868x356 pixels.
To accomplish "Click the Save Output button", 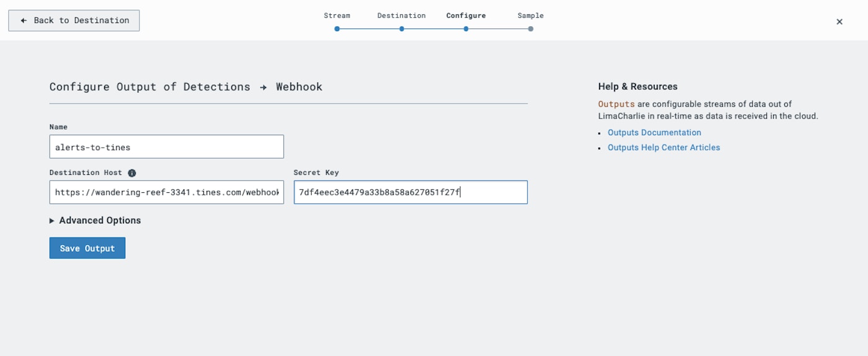I will 87,248.
